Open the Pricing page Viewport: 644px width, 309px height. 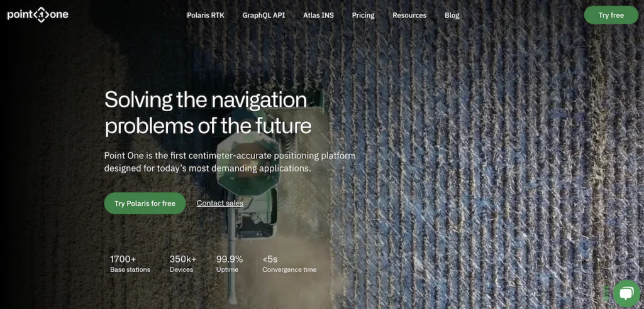coord(363,16)
